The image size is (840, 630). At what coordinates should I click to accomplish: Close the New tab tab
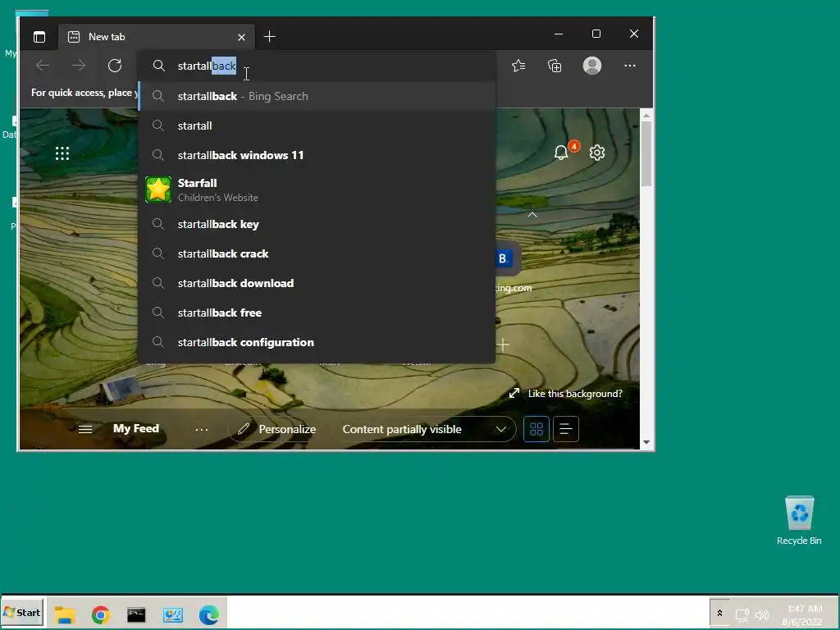point(241,37)
